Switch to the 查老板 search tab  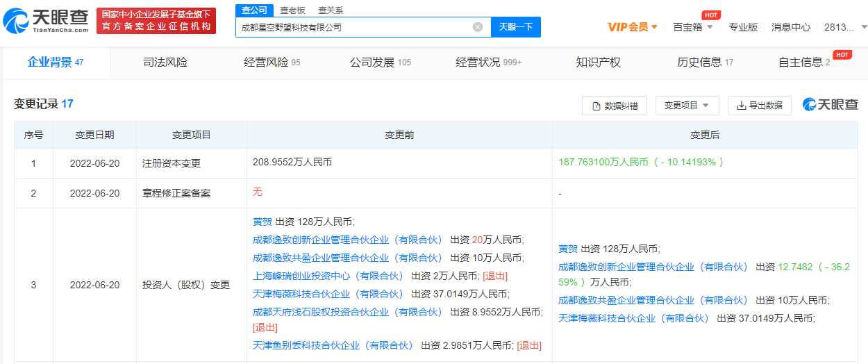click(x=292, y=10)
